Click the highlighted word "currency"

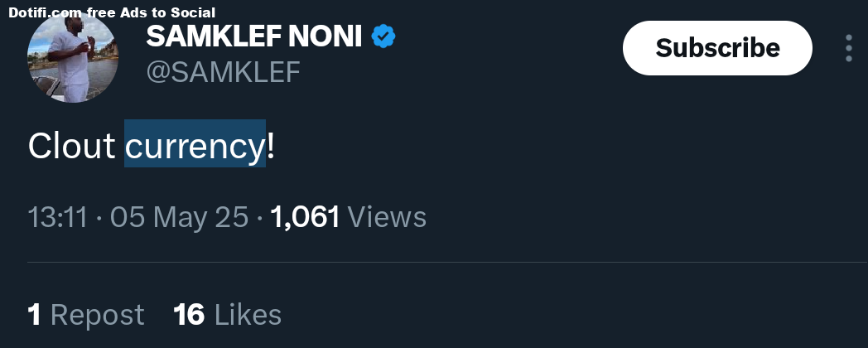pyautogui.click(x=195, y=146)
